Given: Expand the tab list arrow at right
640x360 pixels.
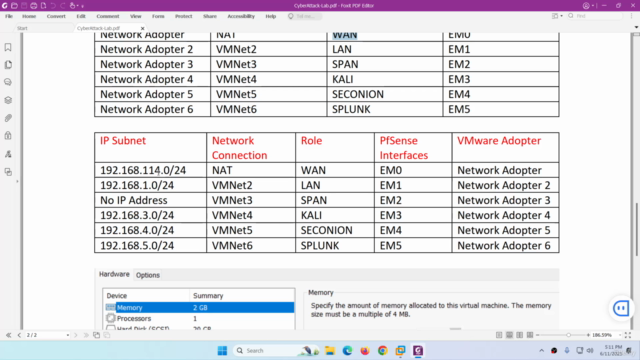Looking at the screenshot, I should tap(636, 27).
